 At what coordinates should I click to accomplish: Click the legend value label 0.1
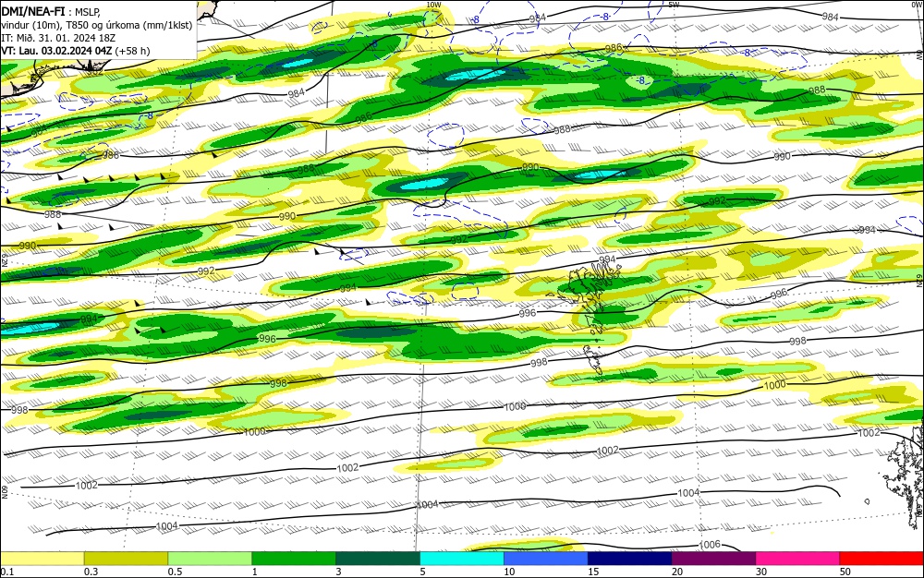[7, 572]
